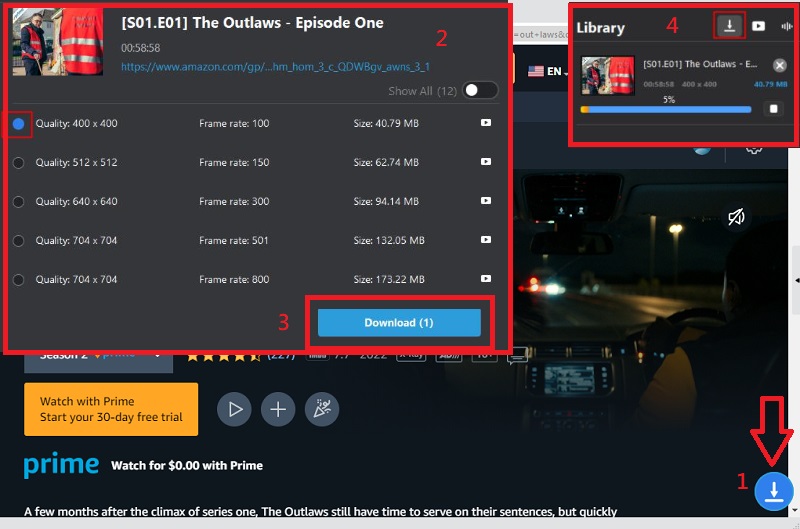Viewport: 800px width, 529px height.
Task: Select the 640 x 640 quality radio button
Action: [x=18, y=202]
